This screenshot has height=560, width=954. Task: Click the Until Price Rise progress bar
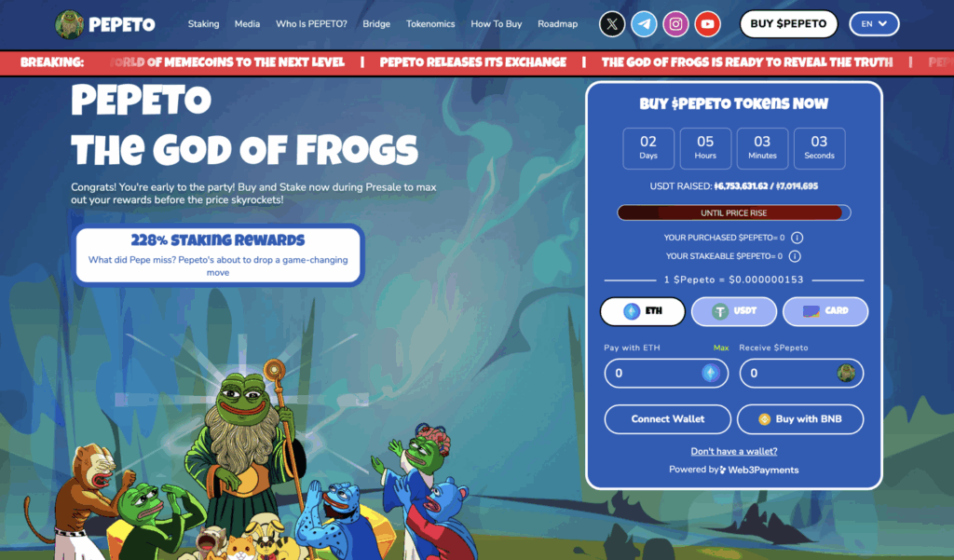(734, 212)
